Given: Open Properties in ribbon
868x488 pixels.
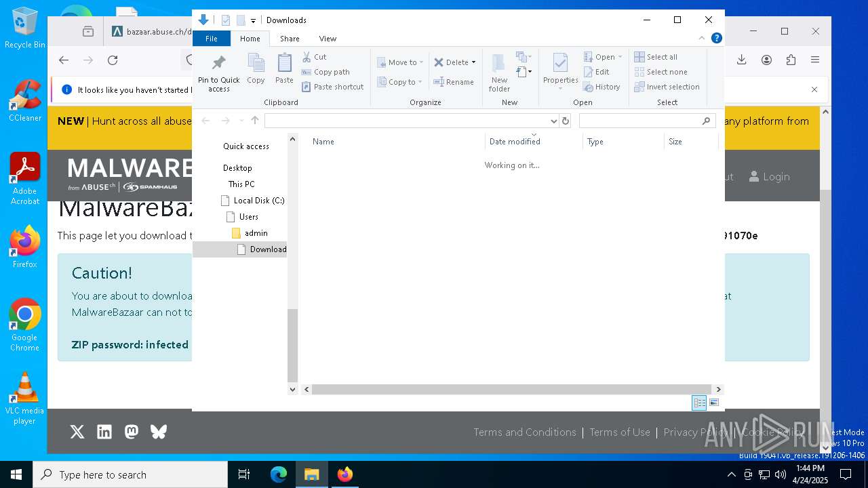Looking at the screenshot, I should (x=560, y=71).
